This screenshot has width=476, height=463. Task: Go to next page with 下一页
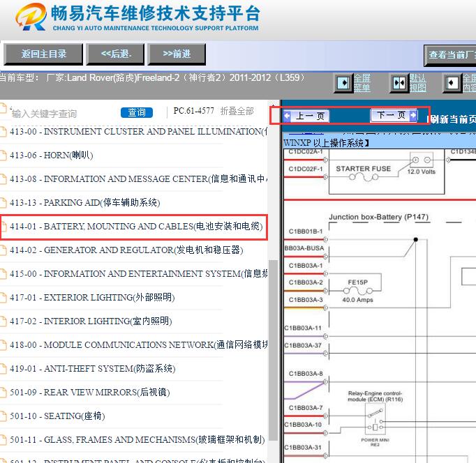click(x=394, y=115)
